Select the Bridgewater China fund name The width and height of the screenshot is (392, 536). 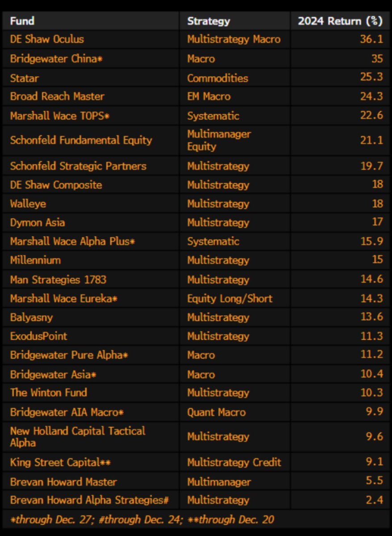coord(56,59)
